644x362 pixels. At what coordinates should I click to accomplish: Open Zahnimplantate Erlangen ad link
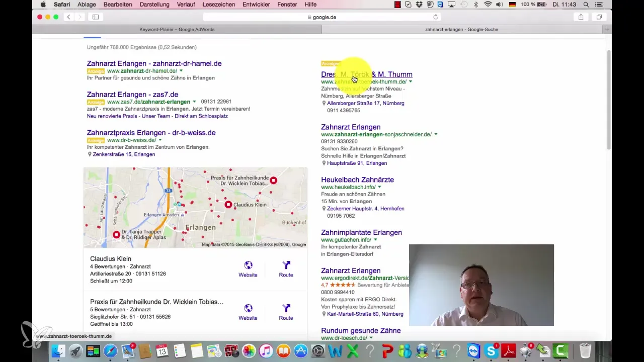(361, 232)
